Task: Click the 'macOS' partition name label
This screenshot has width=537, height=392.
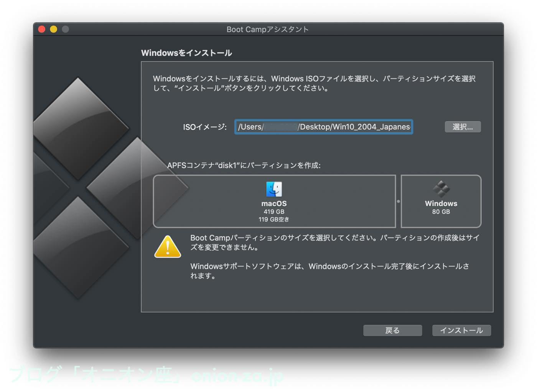Action: pos(274,203)
